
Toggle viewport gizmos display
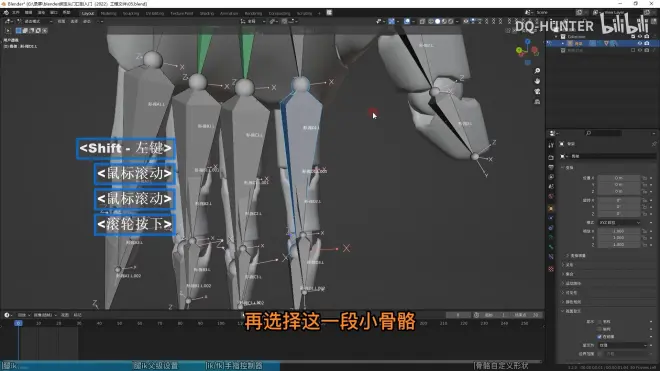click(x=392, y=21)
